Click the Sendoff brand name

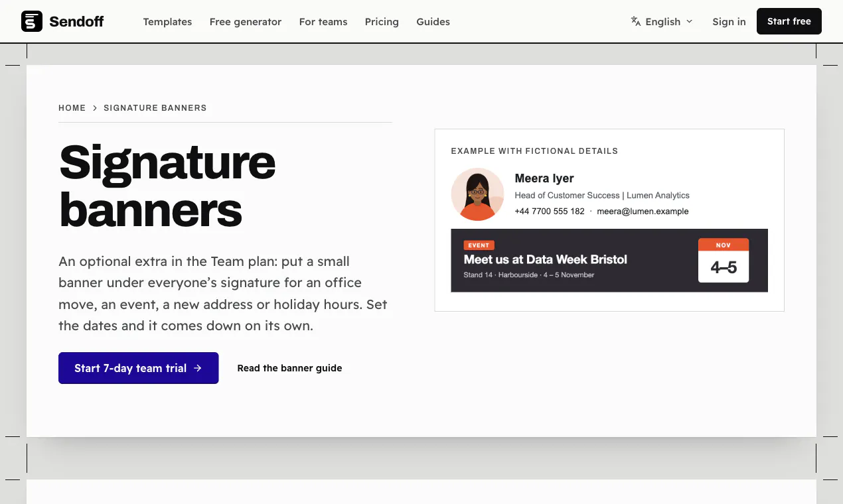pyautogui.click(x=76, y=22)
